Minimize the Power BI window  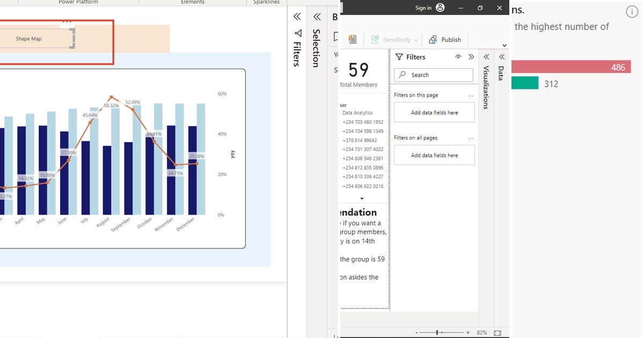[x=462, y=8]
